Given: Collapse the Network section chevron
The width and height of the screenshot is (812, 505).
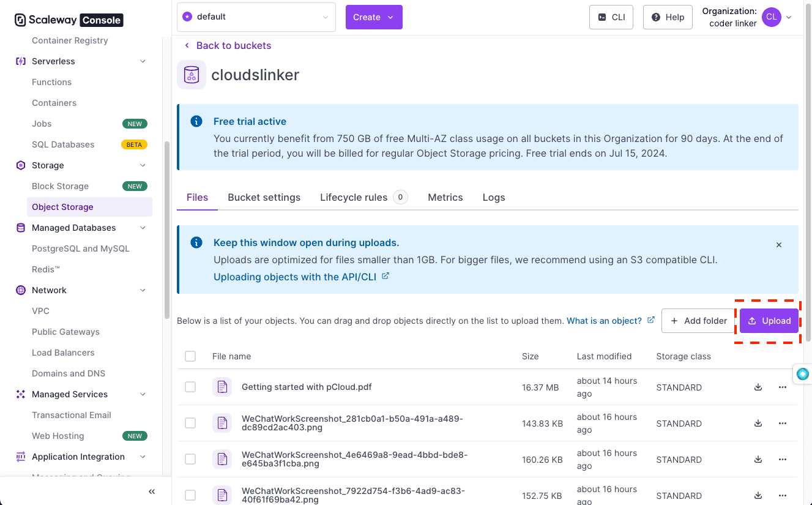Looking at the screenshot, I should point(143,290).
